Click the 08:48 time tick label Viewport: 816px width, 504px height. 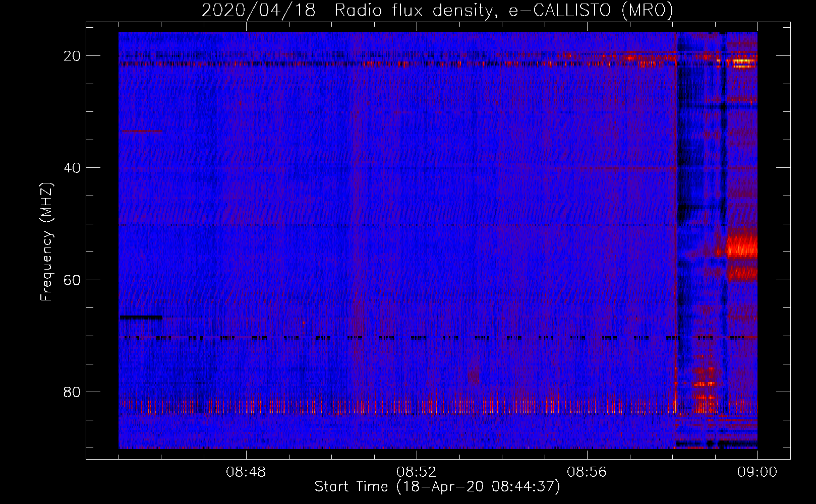click(x=246, y=472)
